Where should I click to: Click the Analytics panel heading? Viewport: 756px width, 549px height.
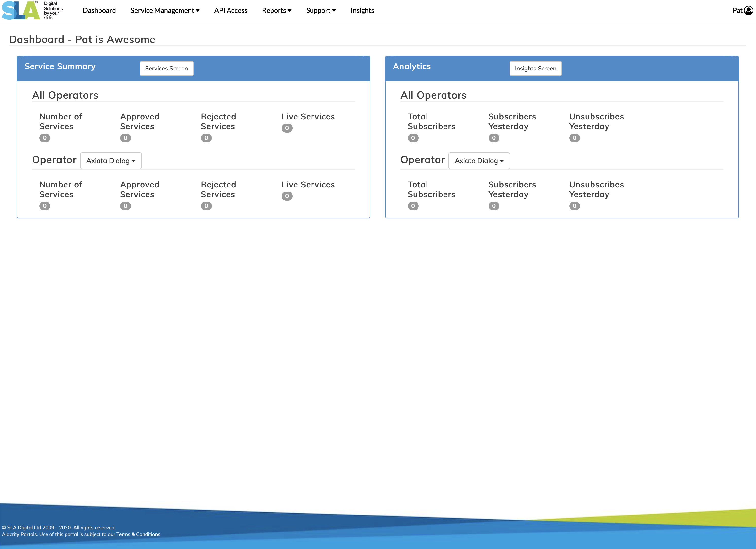[412, 66]
